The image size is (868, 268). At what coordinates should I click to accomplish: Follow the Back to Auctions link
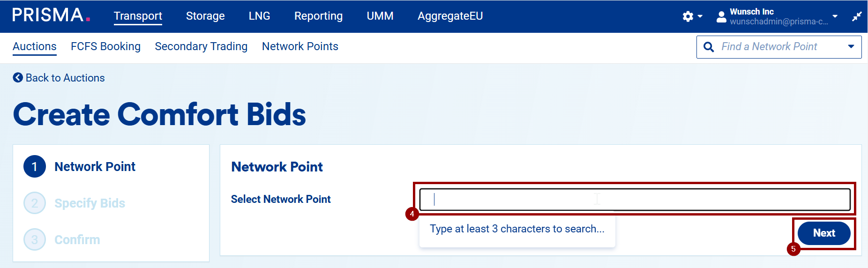coord(65,78)
